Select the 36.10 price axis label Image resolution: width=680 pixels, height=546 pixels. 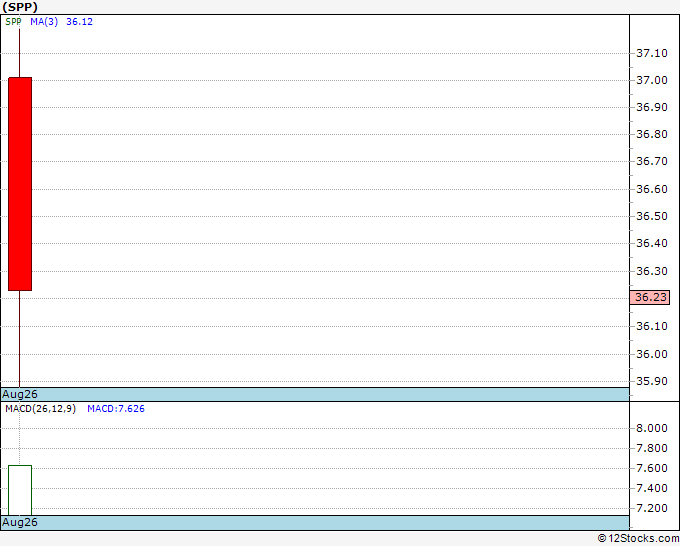click(651, 326)
